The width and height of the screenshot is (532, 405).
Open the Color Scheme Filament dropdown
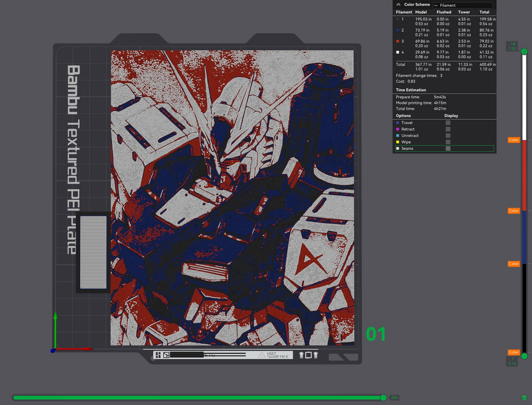pos(463,5)
